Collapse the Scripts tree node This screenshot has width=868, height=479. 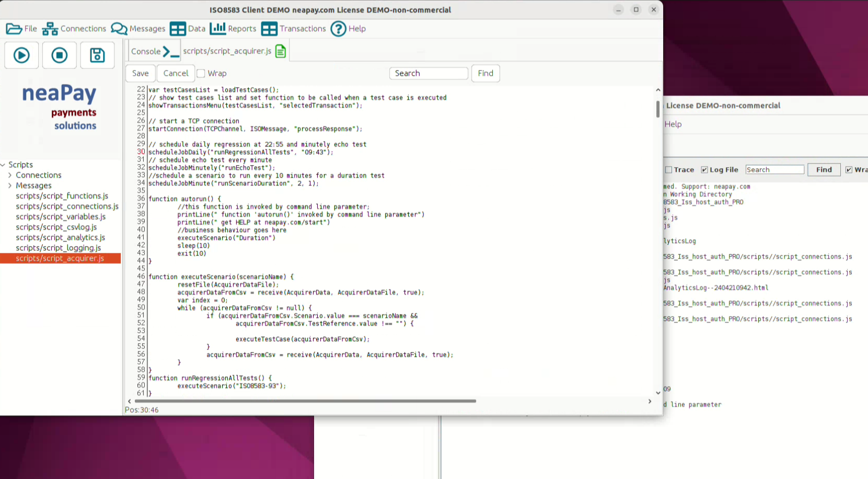[3, 165]
